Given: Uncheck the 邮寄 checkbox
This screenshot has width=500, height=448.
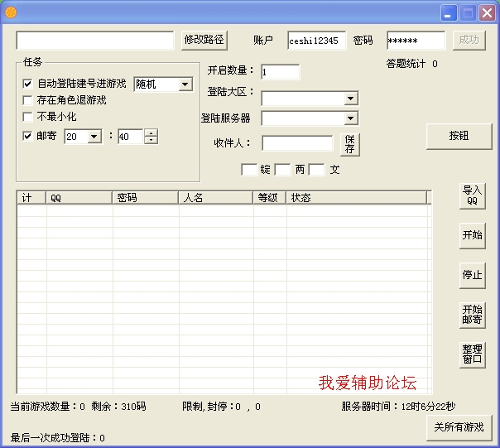Looking at the screenshot, I should [x=27, y=136].
